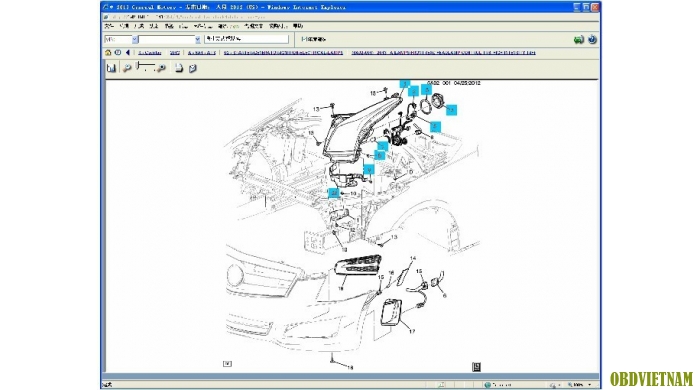This screenshot has height=390, width=700.
Task: Select highlighted callout 5 in the diagram
Action: click(x=435, y=126)
